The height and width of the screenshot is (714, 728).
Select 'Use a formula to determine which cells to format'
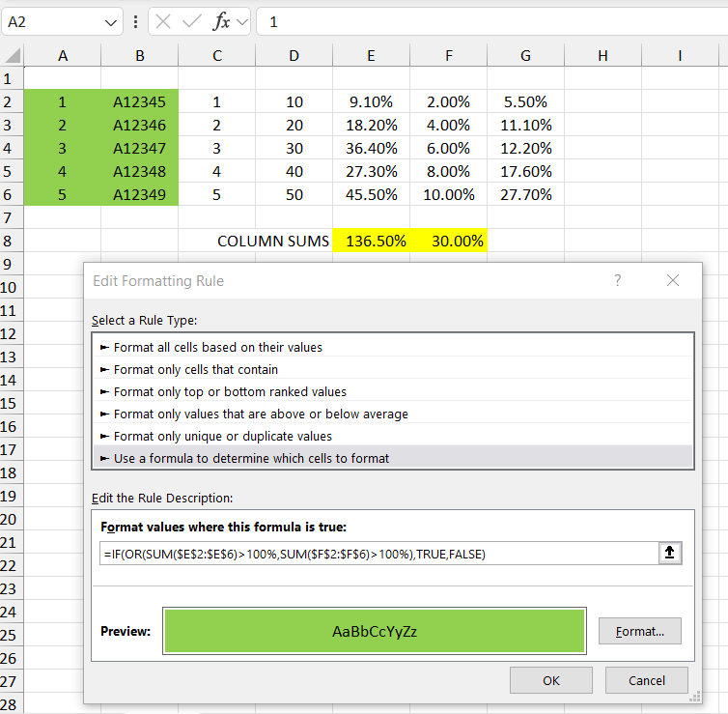click(393, 458)
